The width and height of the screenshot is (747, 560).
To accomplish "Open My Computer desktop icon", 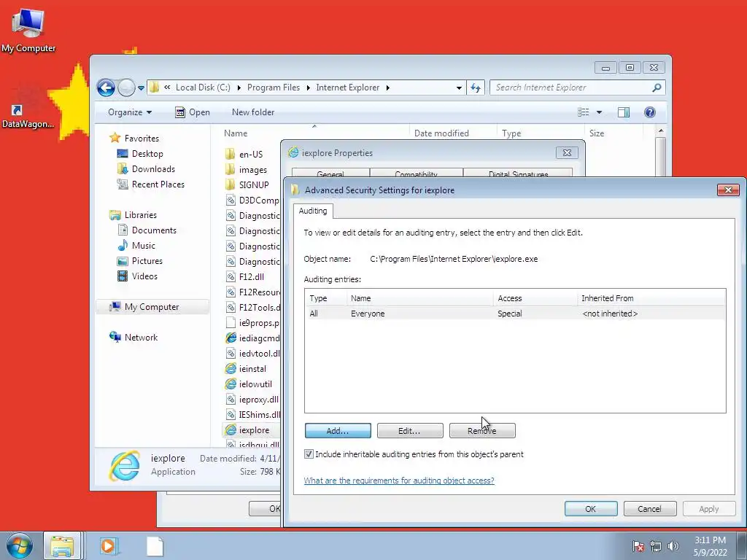I will 28,29.
